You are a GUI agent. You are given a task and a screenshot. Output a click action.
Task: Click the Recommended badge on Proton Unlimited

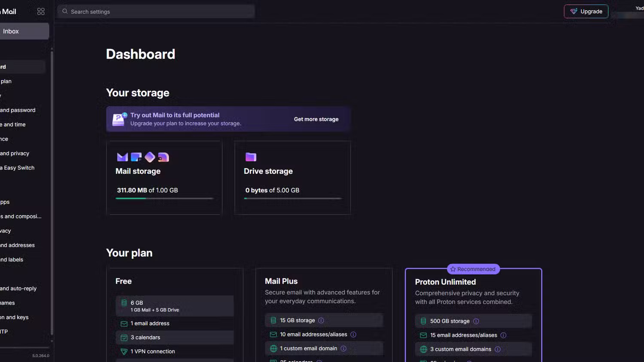pos(473,269)
